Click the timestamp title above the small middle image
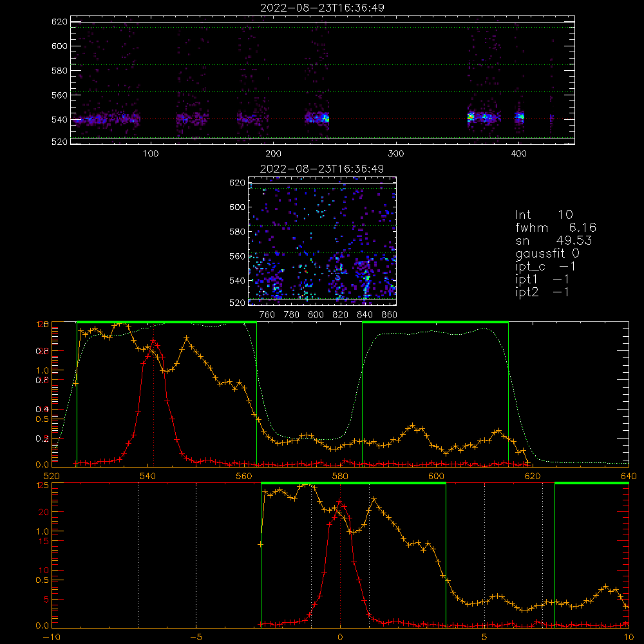Screen dimensions: 644x644 coord(322,169)
